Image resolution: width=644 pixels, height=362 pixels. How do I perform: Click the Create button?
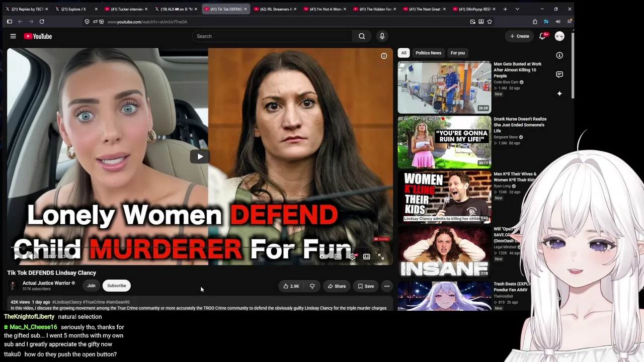tap(520, 36)
